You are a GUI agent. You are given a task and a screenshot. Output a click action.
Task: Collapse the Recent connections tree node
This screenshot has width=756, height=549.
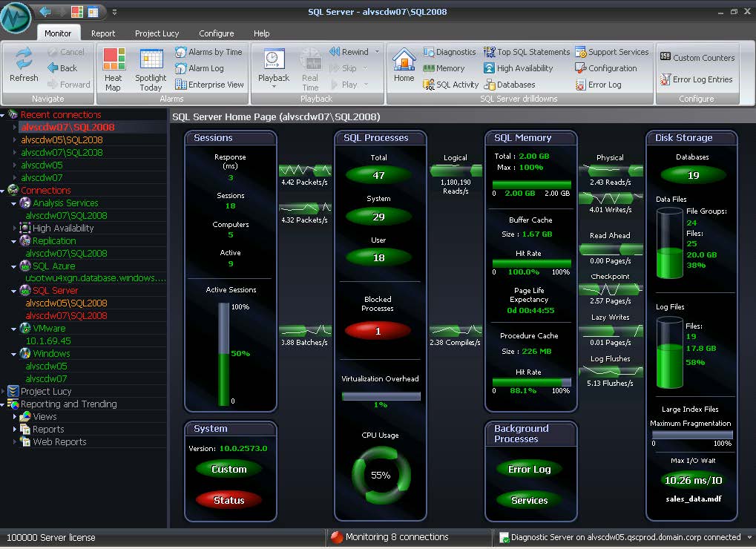(3, 115)
